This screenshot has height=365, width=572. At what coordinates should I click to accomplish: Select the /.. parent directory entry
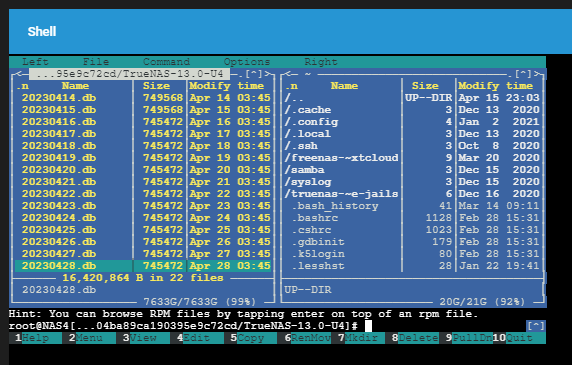click(412, 98)
